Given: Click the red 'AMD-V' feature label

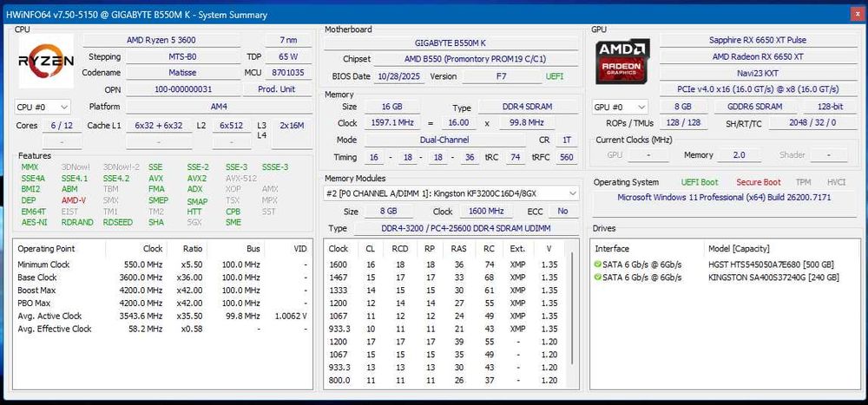Looking at the screenshot, I should click(73, 200).
